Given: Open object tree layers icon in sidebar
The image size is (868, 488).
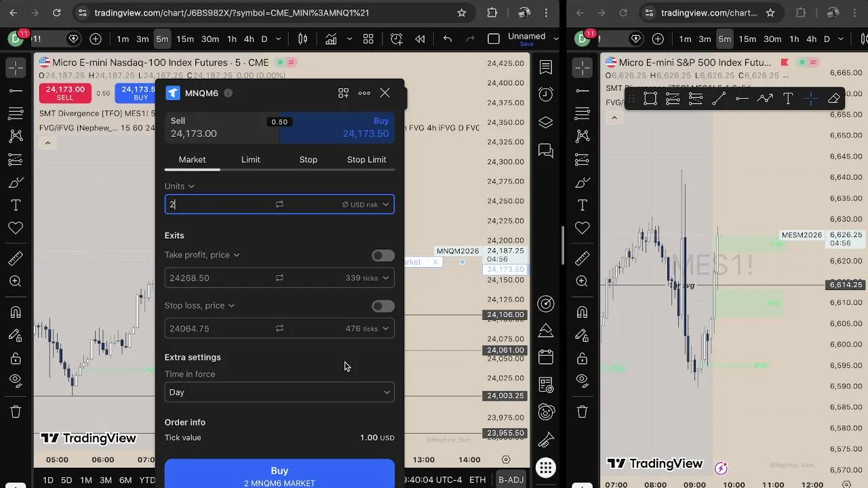Looking at the screenshot, I should 546,123.
